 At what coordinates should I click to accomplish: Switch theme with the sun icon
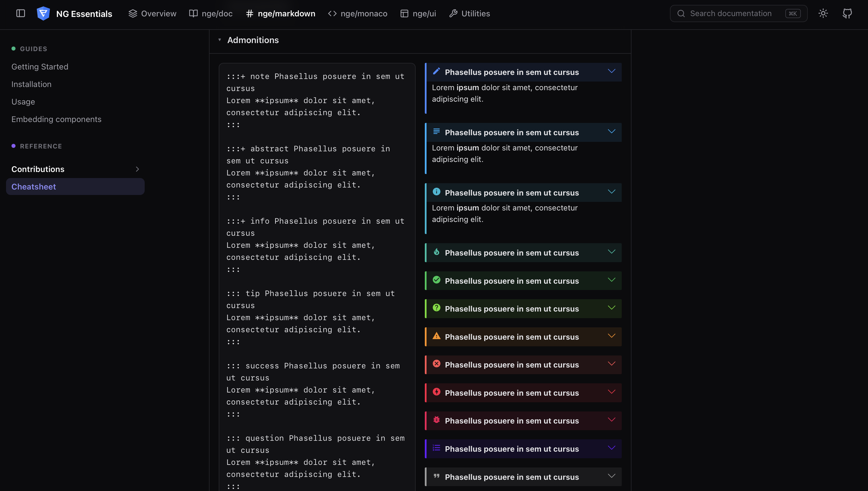tap(823, 13)
